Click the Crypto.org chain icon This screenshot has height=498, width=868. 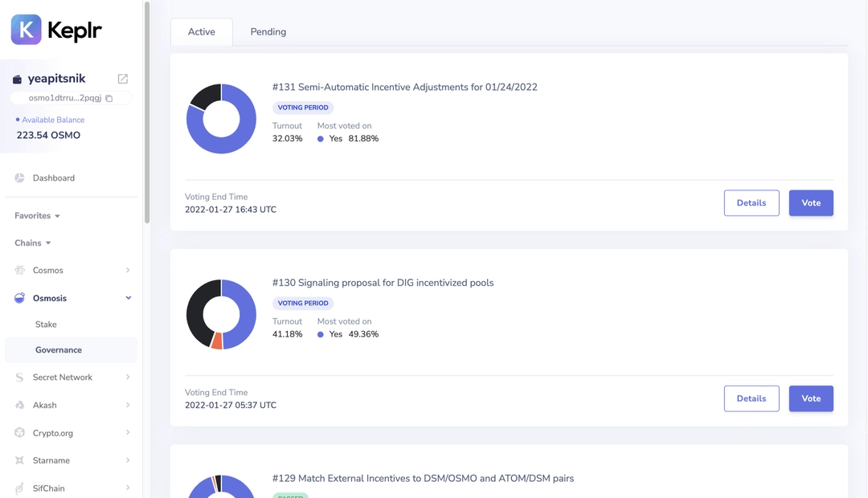pyautogui.click(x=20, y=433)
